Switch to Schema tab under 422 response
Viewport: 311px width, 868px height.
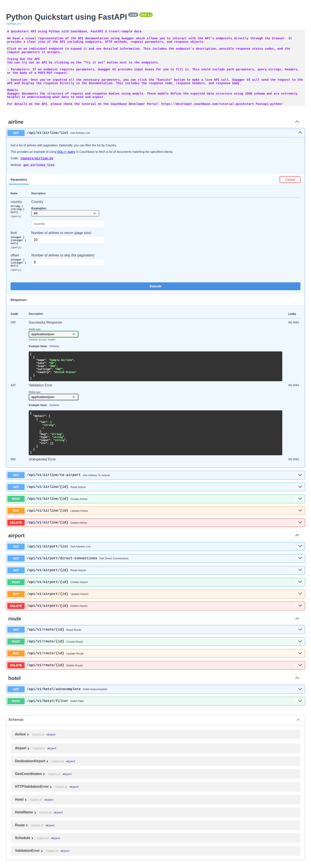tap(54, 405)
